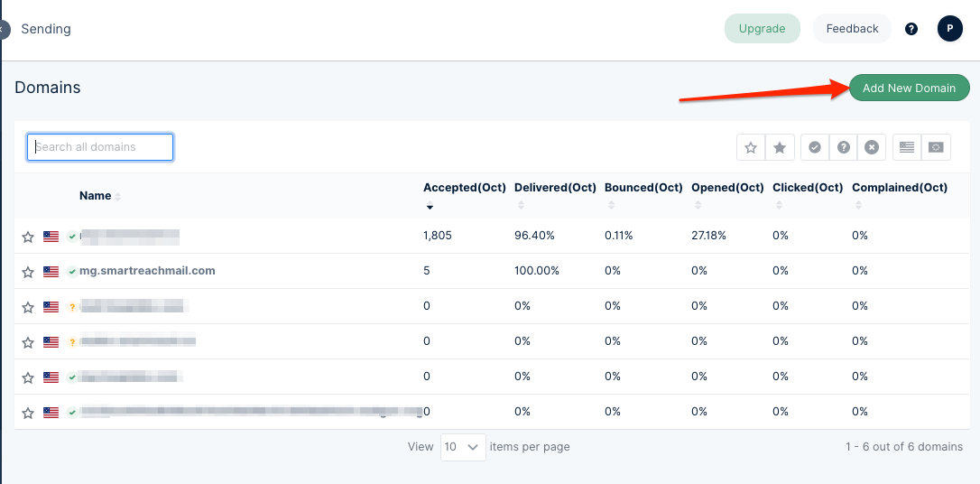Screen dimensions: 980x484
Task: Filter by disabled domains X icon
Action: pyautogui.click(x=872, y=147)
